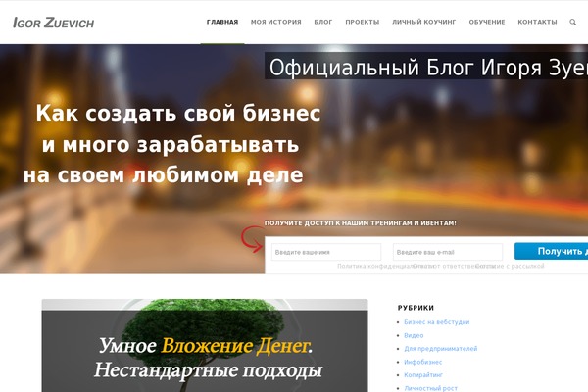Open the КОНТАКТЫ menu item
Screen dimensions: 588x392
tap(537, 22)
